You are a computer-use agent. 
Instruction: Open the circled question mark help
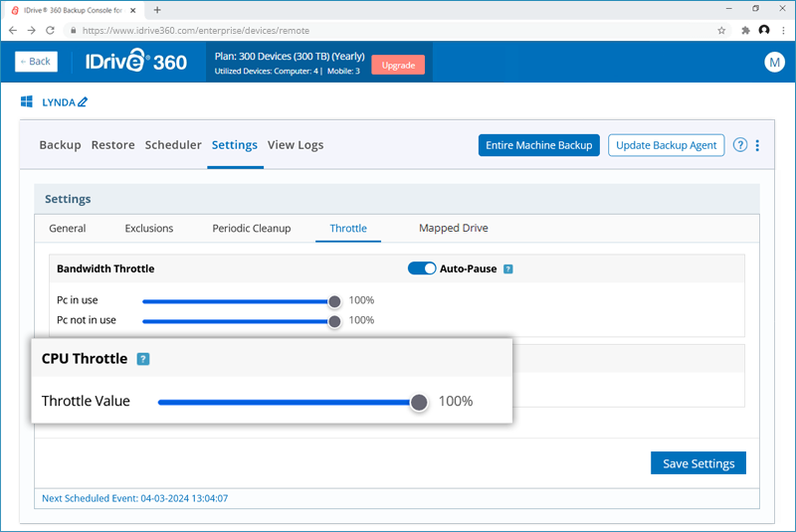coord(739,145)
